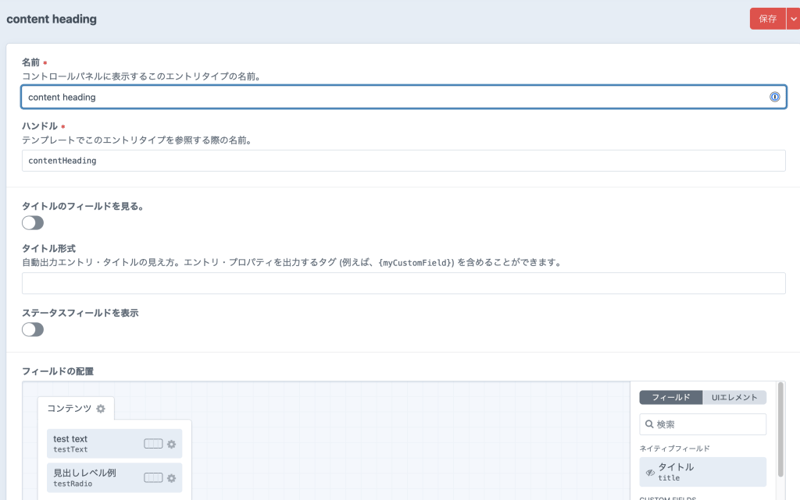
Task: Switch to the フィールド tab
Action: [x=671, y=397]
